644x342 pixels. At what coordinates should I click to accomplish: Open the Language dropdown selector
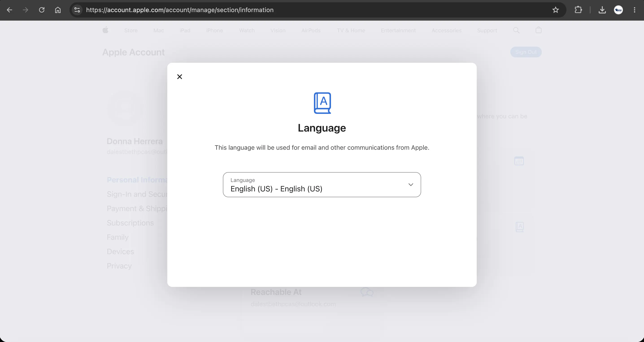(x=322, y=185)
